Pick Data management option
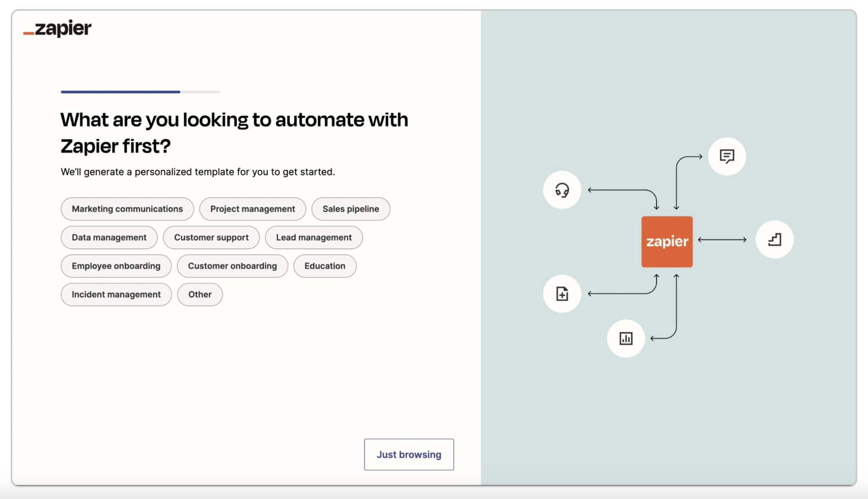Viewport: 868px width, 499px height. (109, 238)
